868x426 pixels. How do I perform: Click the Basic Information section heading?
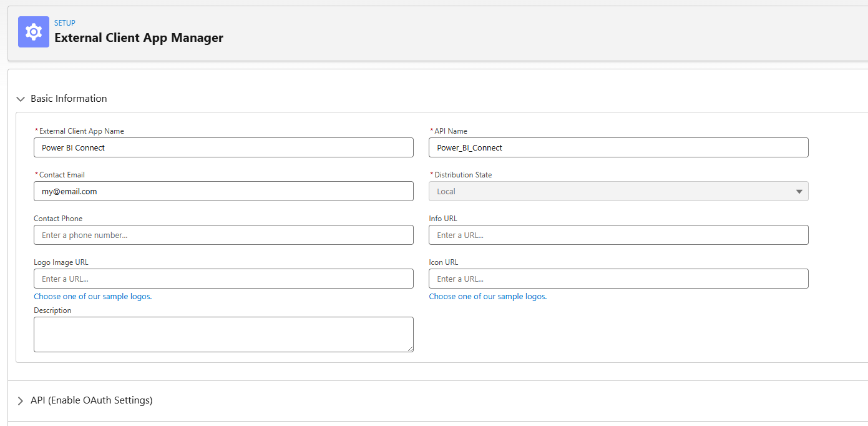69,99
